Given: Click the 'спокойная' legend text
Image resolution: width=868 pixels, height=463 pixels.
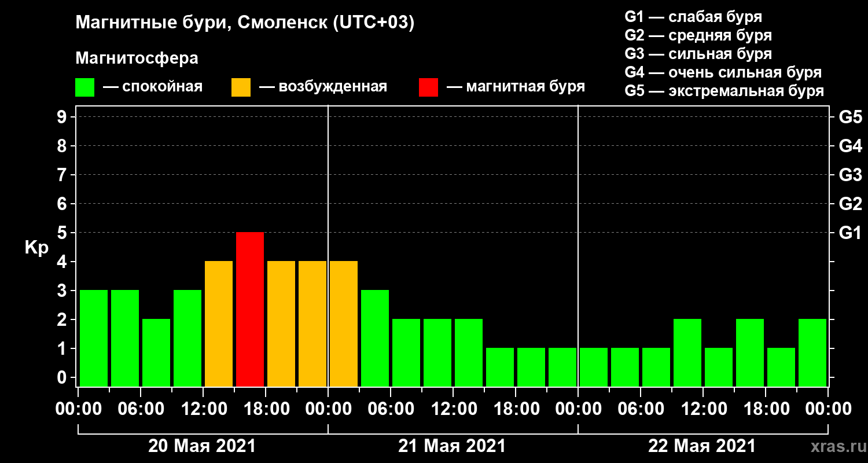Looking at the screenshot, I should [x=163, y=87].
